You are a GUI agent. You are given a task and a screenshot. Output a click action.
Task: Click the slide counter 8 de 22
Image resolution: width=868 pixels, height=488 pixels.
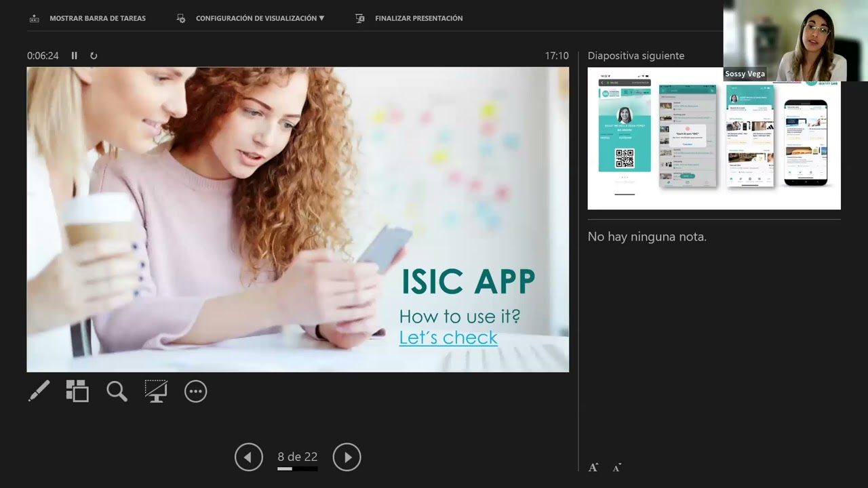pos(298,457)
